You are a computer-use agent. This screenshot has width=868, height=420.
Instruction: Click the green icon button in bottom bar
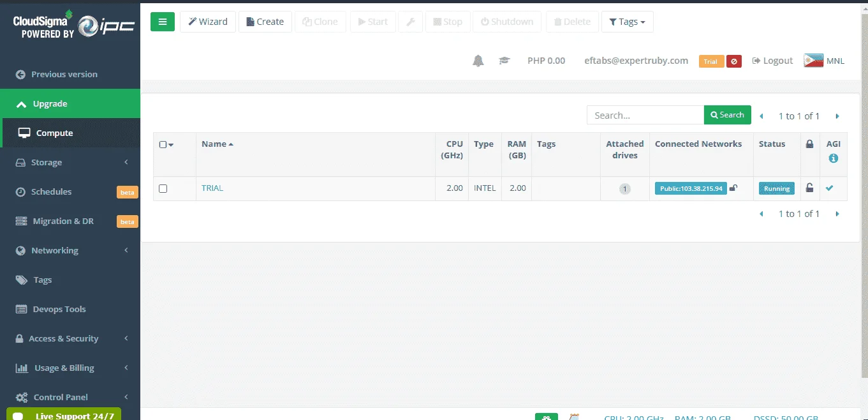tap(547, 416)
